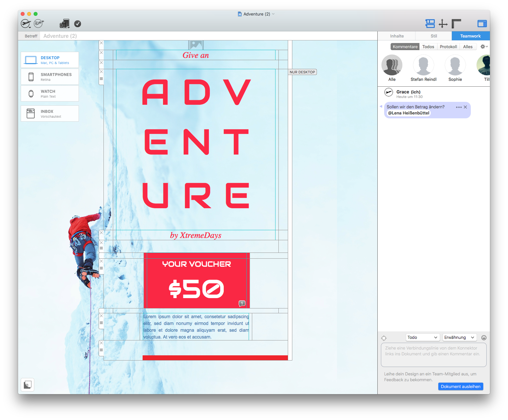Viewport: 508px width, 420px height.
Task: Click the image placeholder at the top
Action: click(x=196, y=45)
